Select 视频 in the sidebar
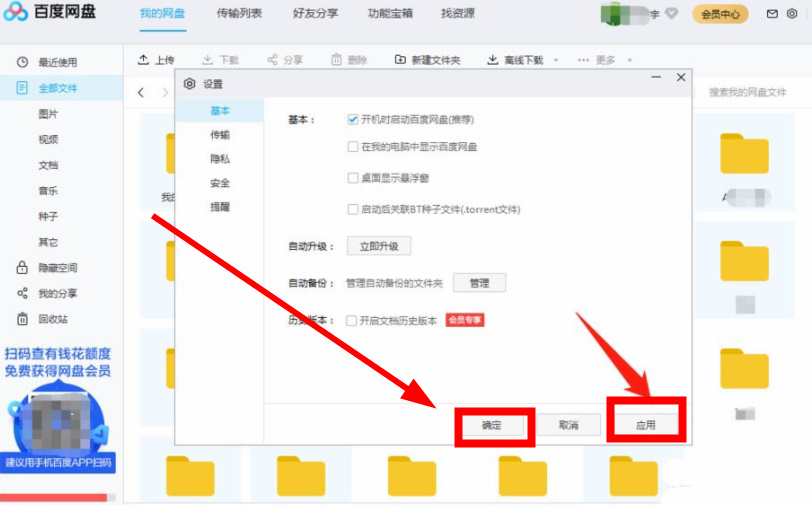This screenshot has width=812, height=505. tap(48, 139)
